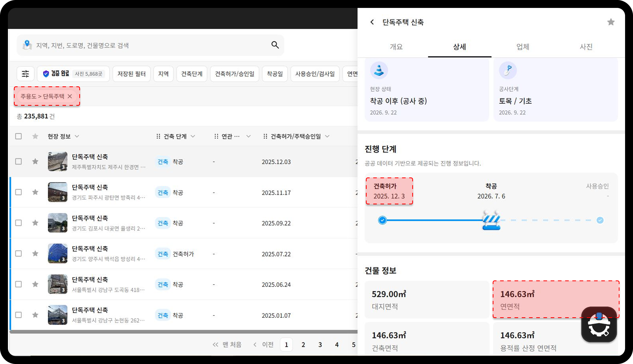The width and height of the screenshot is (633, 364).
Task: Check the 제주시 한경면 row checkbox
Action: tap(18, 161)
